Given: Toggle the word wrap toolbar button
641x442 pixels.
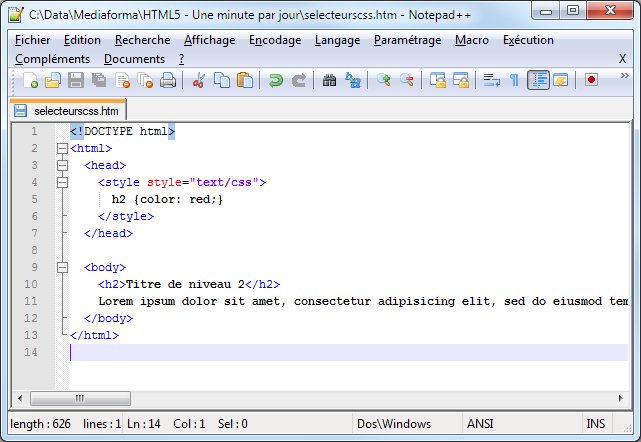Looking at the screenshot, I should click(x=491, y=80).
